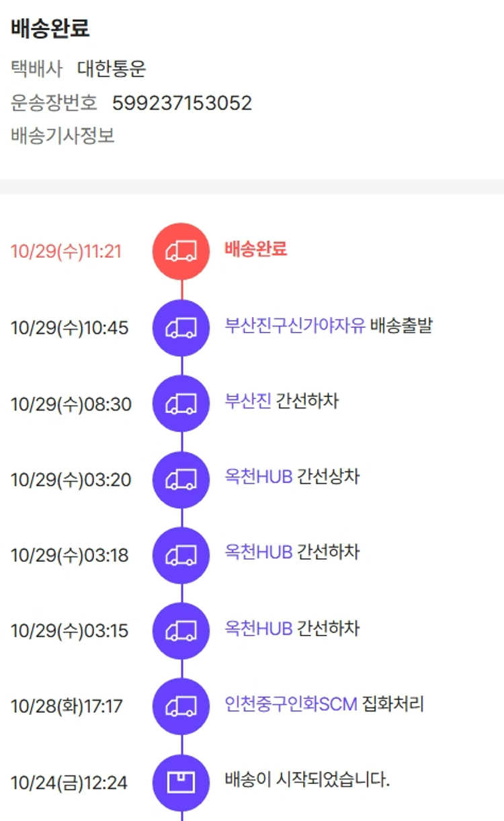
Task: Click the 10/28(화)17:17 timestamp
Action: click(67, 707)
